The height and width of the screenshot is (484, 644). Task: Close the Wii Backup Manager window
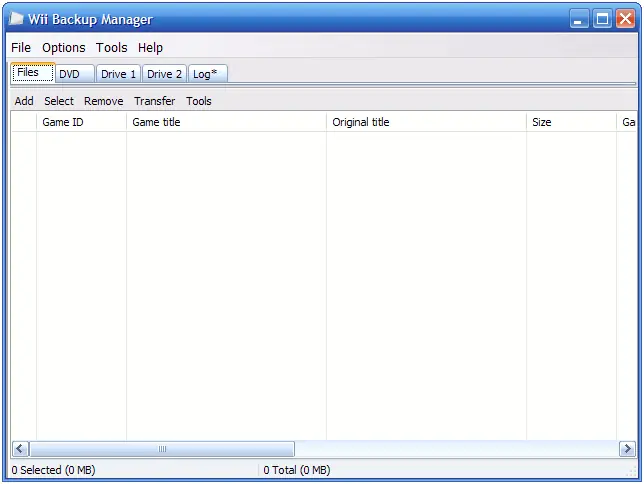(x=626, y=18)
